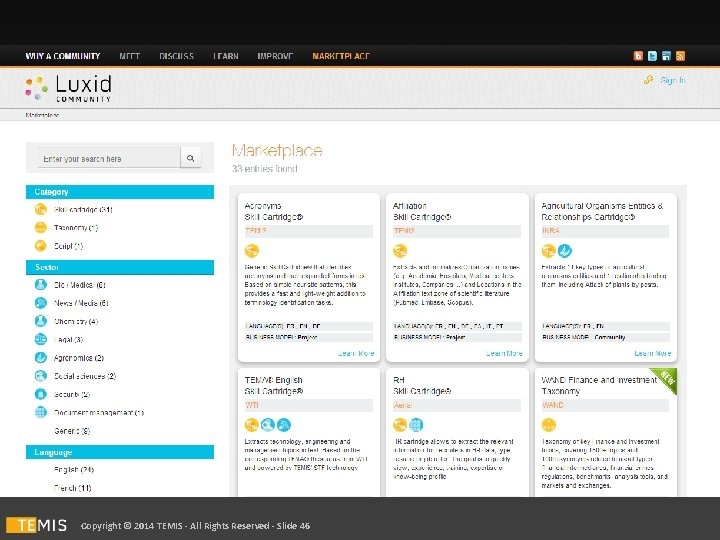This screenshot has height=540, width=720.
Task: Open the RH Skill Cartridge title
Action: (x=422, y=386)
